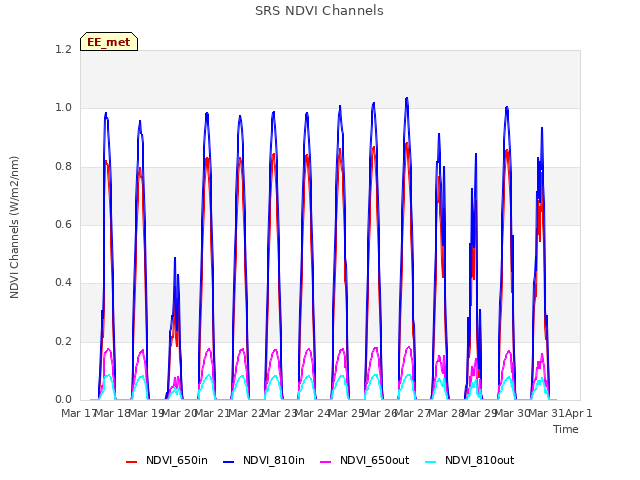Click the 0.2 y-axis tick label

pos(63,341)
